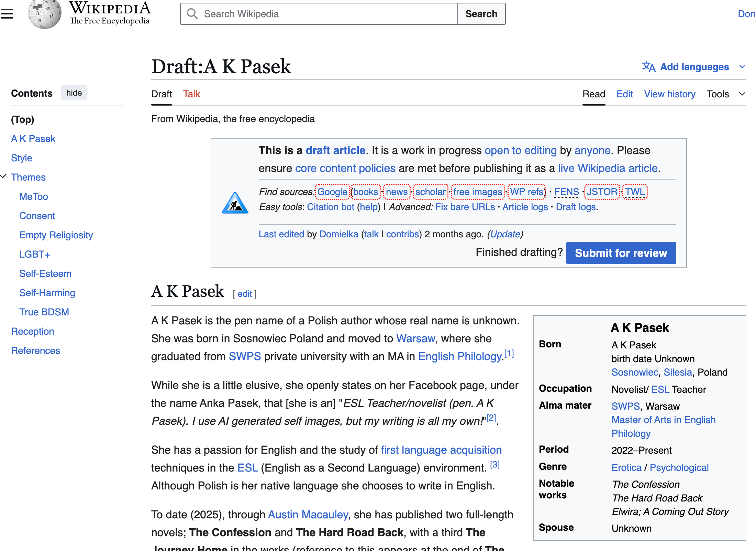Jump to Self-Harming subsection
Screen dimensions: 756x551
[47, 293]
